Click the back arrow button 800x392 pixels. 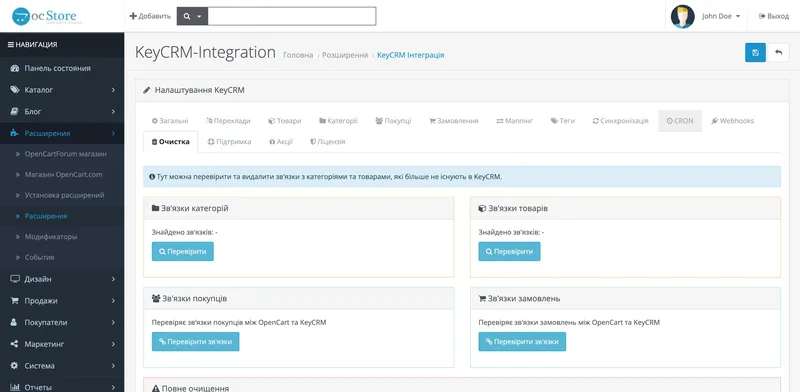click(779, 53)
